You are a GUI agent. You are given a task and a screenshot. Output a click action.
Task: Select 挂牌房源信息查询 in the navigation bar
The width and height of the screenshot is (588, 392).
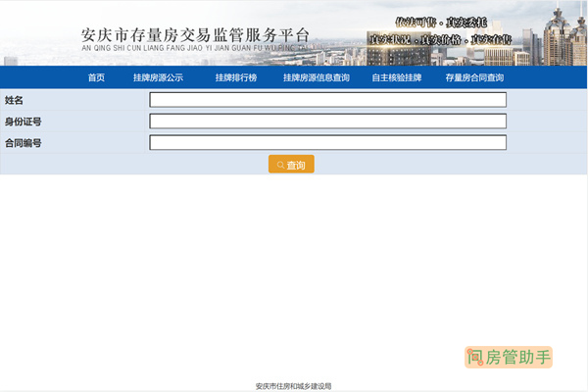point(317,77)
